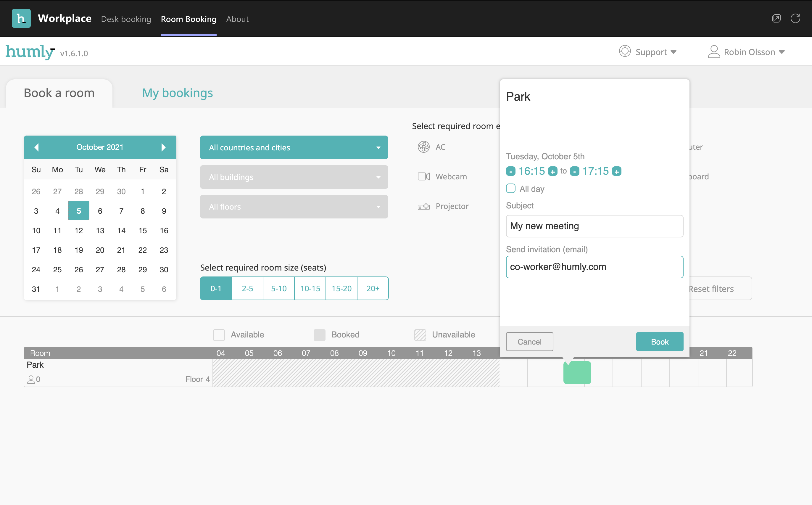The image size is (812, 505).
Task: Open the All countries and cities dropdown
Action: coord(294,147)
